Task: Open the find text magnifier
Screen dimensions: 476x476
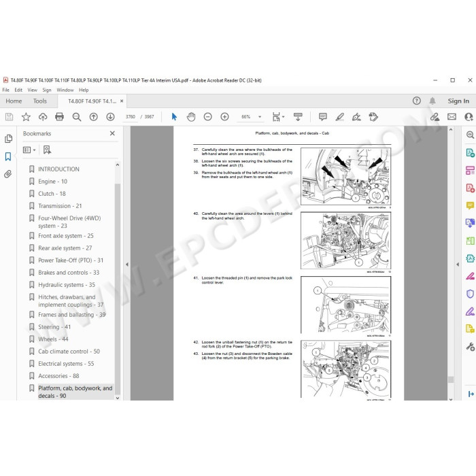Action: 76,117
